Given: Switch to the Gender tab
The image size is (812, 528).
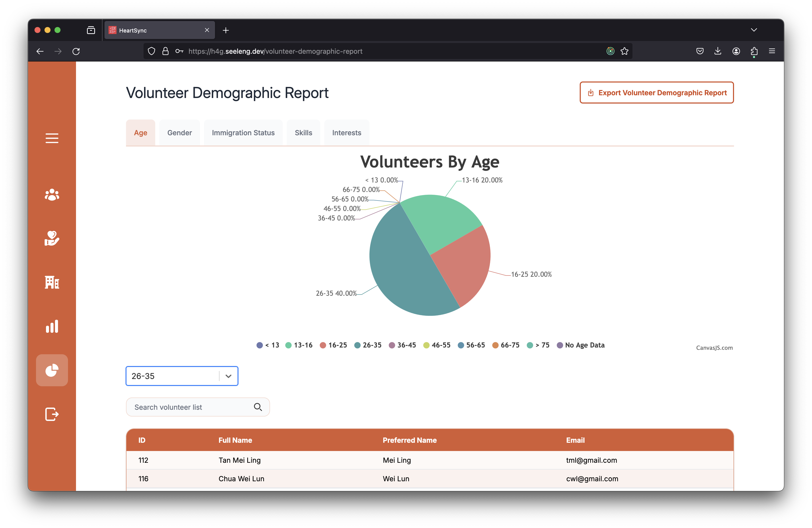Looking at the screenshot, I should coord(179,133).
